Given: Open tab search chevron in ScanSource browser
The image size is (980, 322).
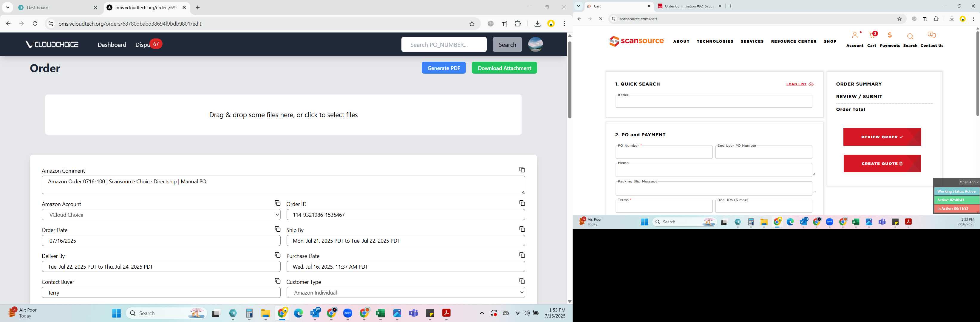Looking at the screenshot, I should pyautogui.click(x=578, y=6).
